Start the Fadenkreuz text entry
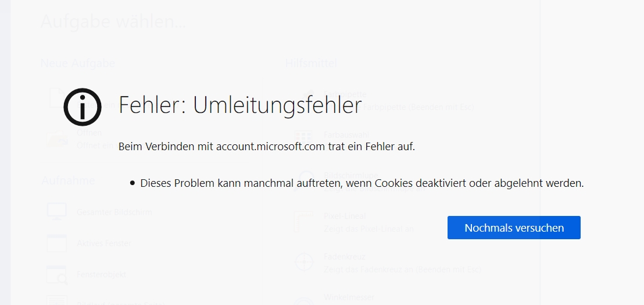Viewport: 644px width, 305px height. point(344,257)
